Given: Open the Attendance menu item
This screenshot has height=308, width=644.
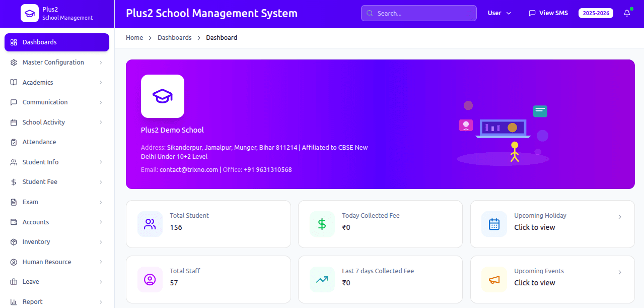Looking at the screenshot, I should click(39, 142).
